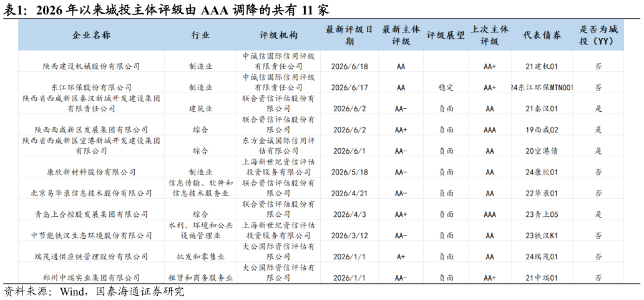This screenshot has height=300, width=644.
Task: Click the bond cell '21中瑞01'
Action: tap(542, 278)
